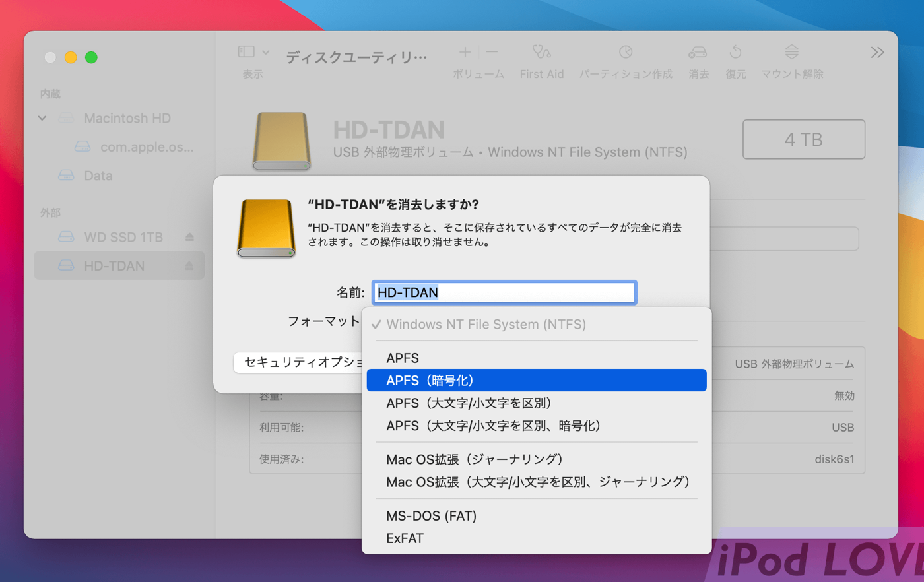This screenshot has width=924, height=582.
Task: Click the Restore (復元) toolbar icon
Action: coord(735,52)
